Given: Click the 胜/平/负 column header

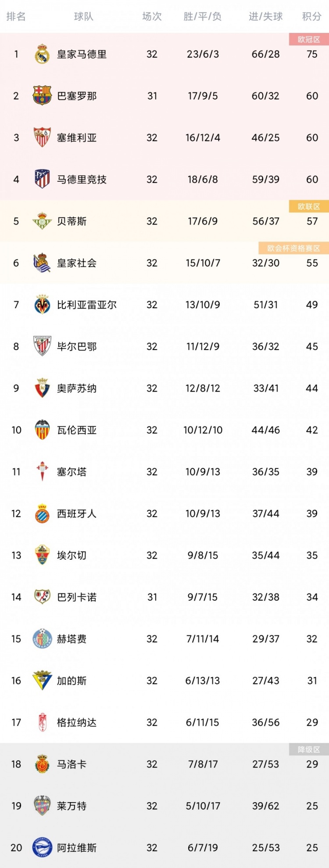Looking at the screenshot, I should [x=203, y=17].
